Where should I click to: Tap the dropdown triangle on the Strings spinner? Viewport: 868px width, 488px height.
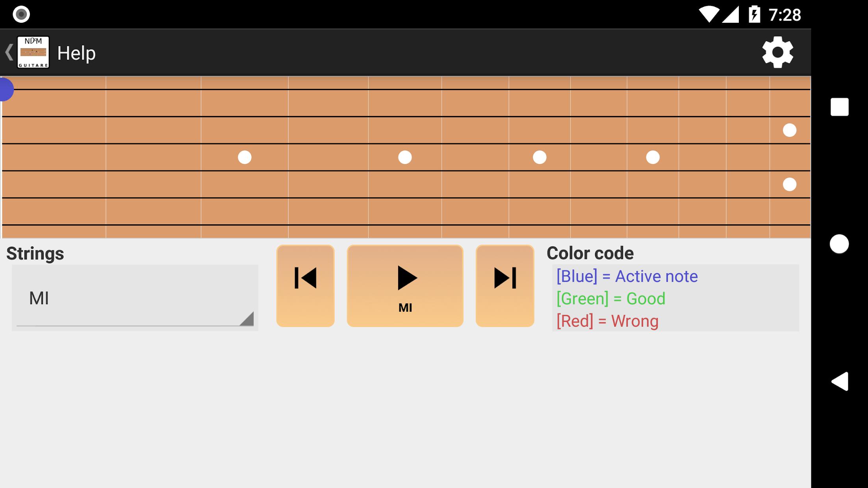[x=247, y=319]
